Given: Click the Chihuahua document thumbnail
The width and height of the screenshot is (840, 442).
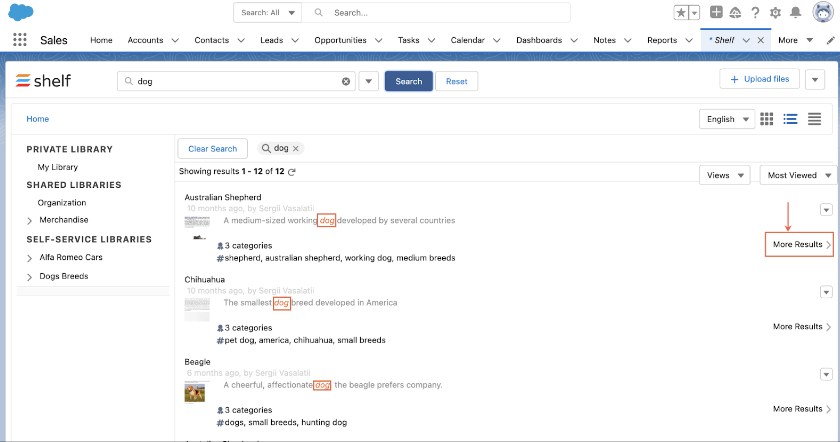Looking at the screenshot, I should click(x=197, y=309).
